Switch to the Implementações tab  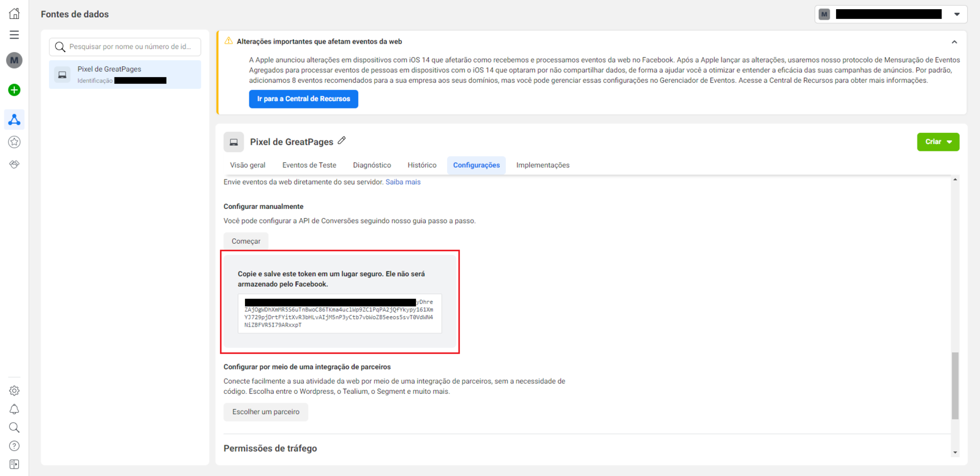click(543, 165)
